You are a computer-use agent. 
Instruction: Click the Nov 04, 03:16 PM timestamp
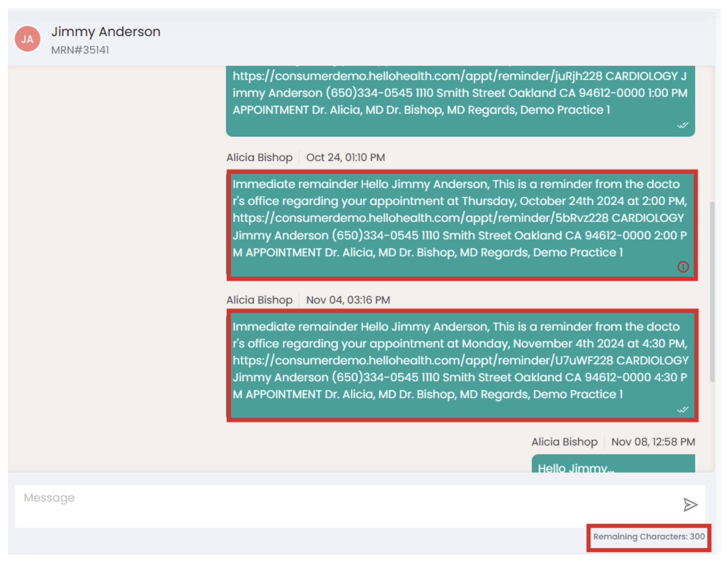[x=348, y=300]
